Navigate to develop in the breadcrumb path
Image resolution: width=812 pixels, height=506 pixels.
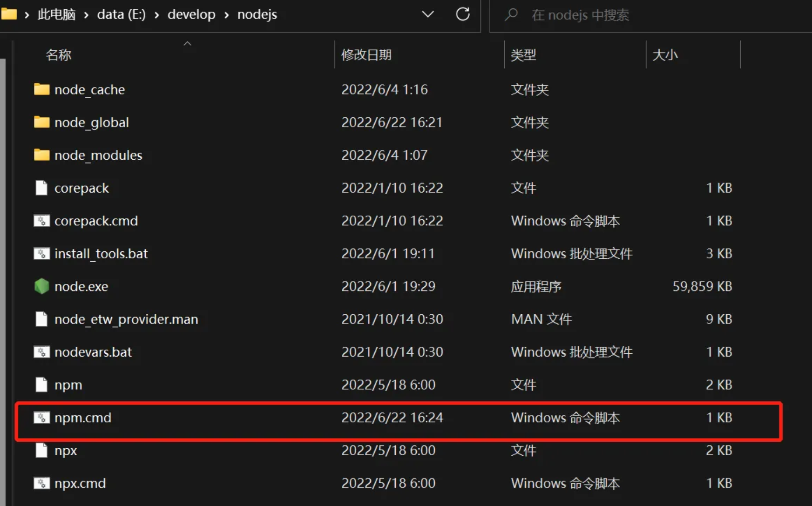point(191,15)
